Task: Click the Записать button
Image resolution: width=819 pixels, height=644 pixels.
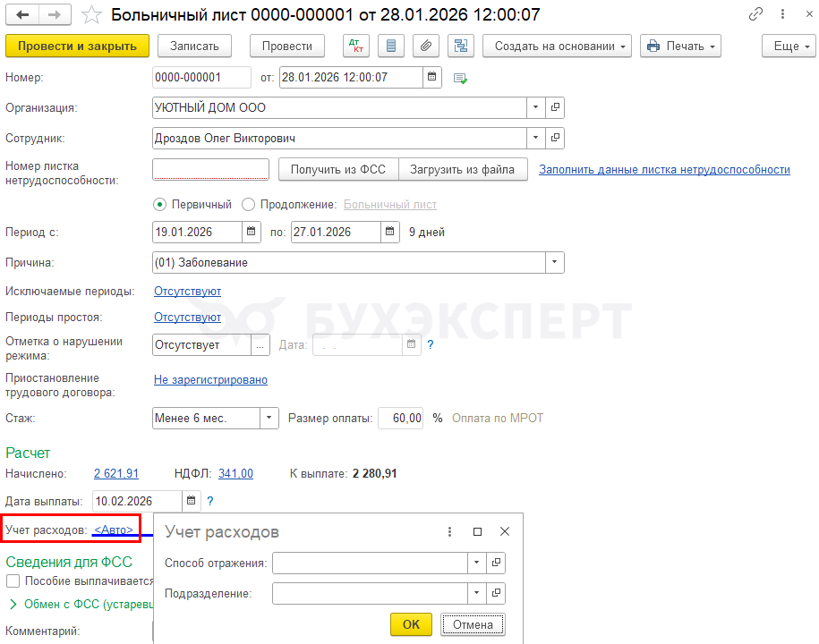Action: (194, 46)
